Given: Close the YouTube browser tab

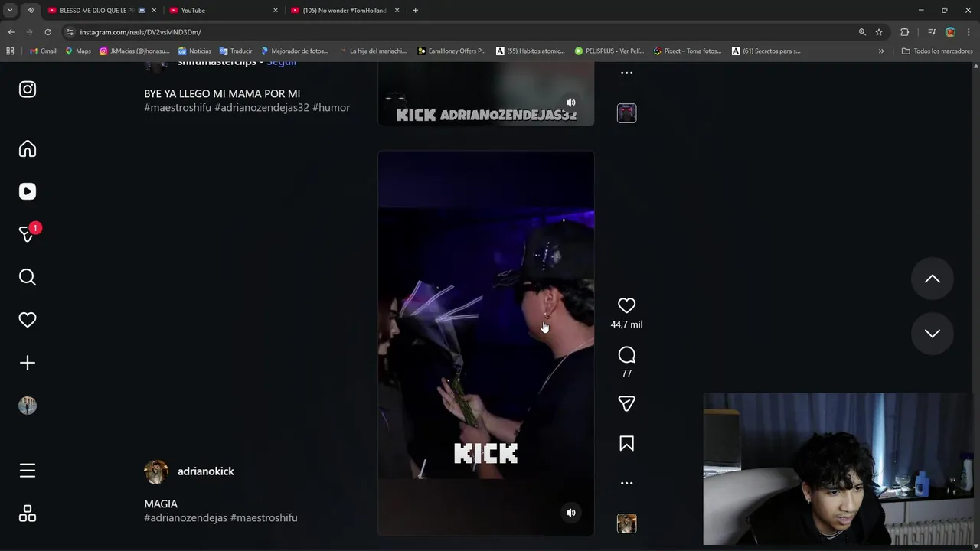Looking at the screenshot, I should [x=276, y=11].
